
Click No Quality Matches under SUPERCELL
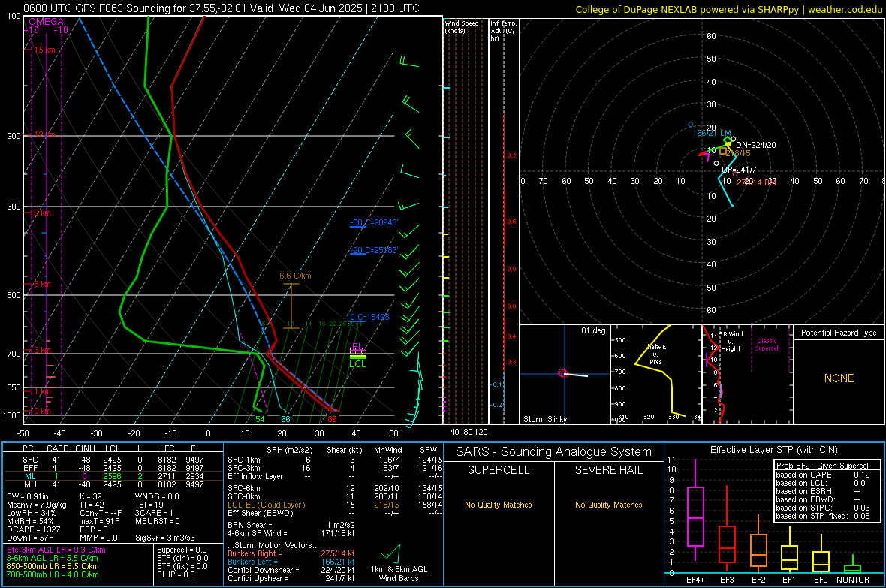pyautogui.click(x=499, y=505)
